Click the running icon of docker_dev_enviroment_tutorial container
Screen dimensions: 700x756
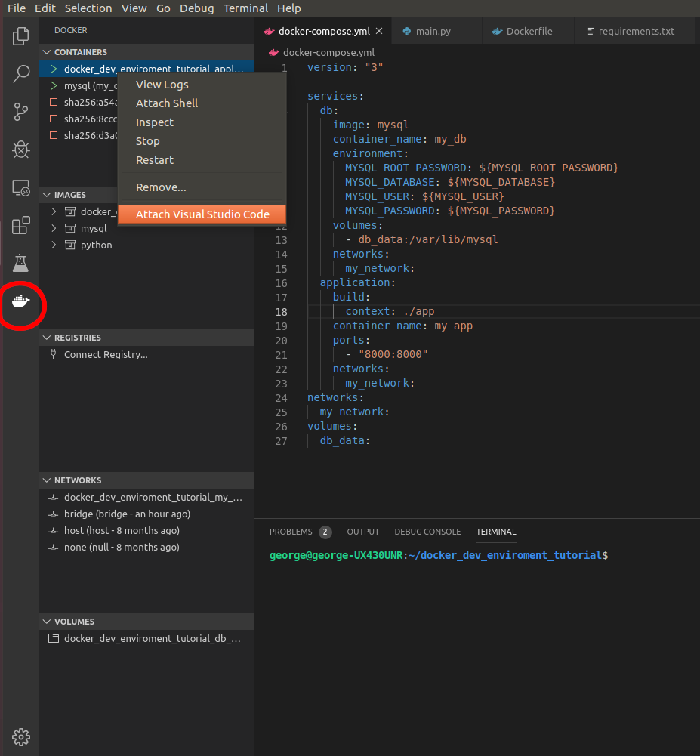coord(54,69)
